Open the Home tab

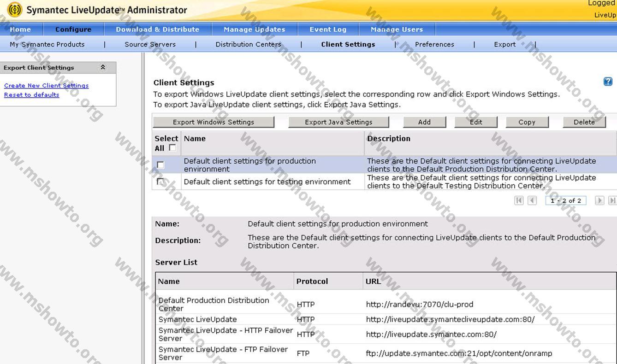coord(21,29)
